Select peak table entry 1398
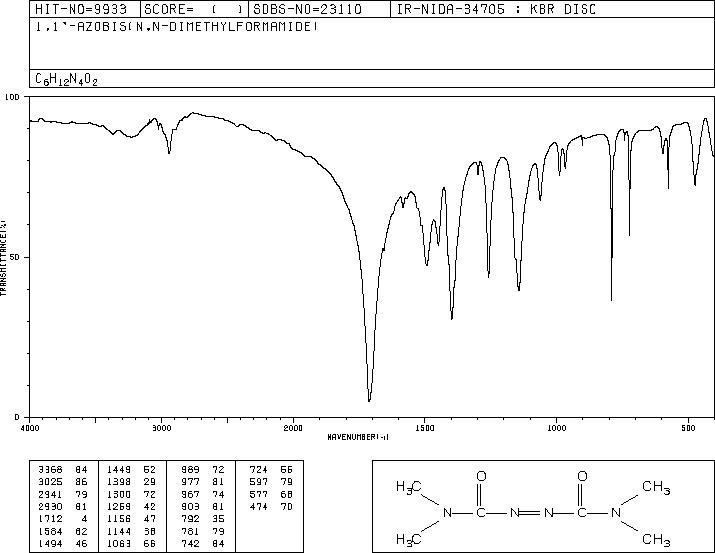The width and height of the screenshot is (715, 553). click(131, 482)
